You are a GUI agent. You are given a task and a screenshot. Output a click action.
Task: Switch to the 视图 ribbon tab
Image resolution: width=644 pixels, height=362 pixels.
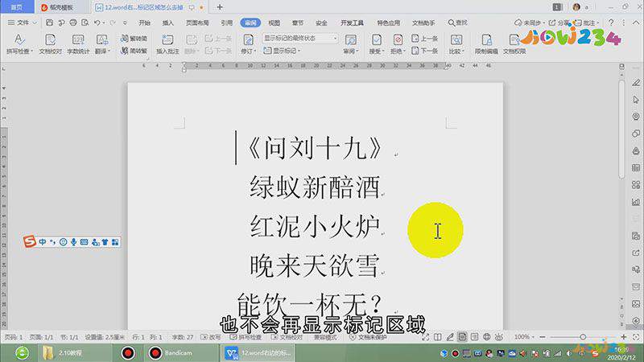pos(274,23)
